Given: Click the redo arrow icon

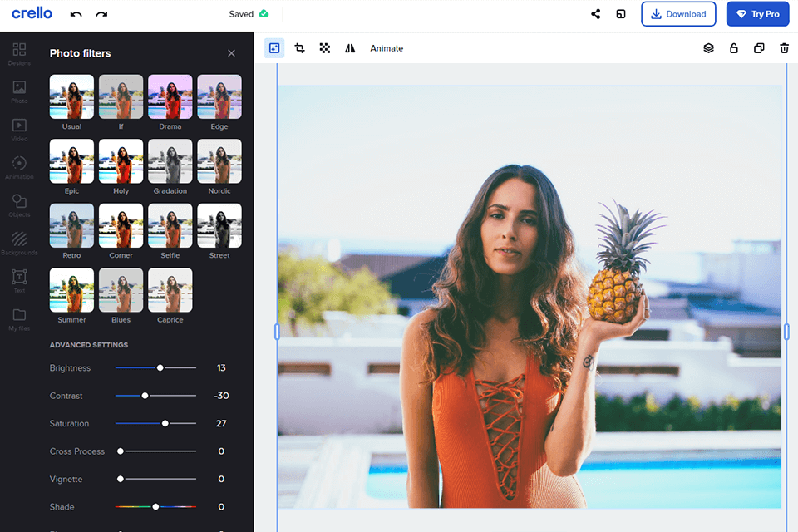Looking at the screenshot, I should [101, 14].
